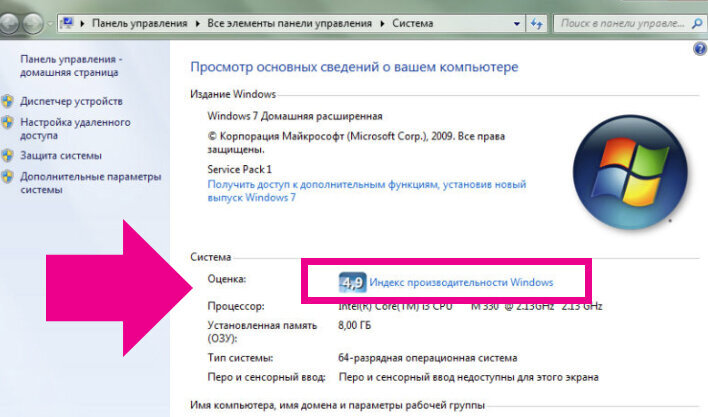
Task: Go to Все элементы панели управления breadcrumb
Action: pos(289,23)
